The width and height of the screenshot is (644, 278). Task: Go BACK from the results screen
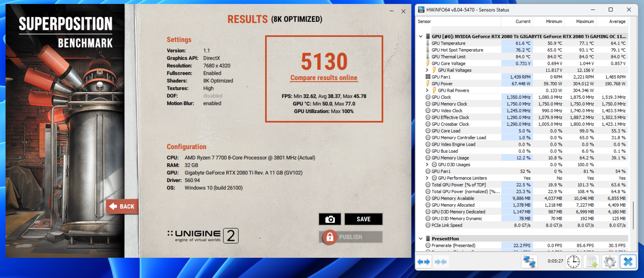coord(122,206)
